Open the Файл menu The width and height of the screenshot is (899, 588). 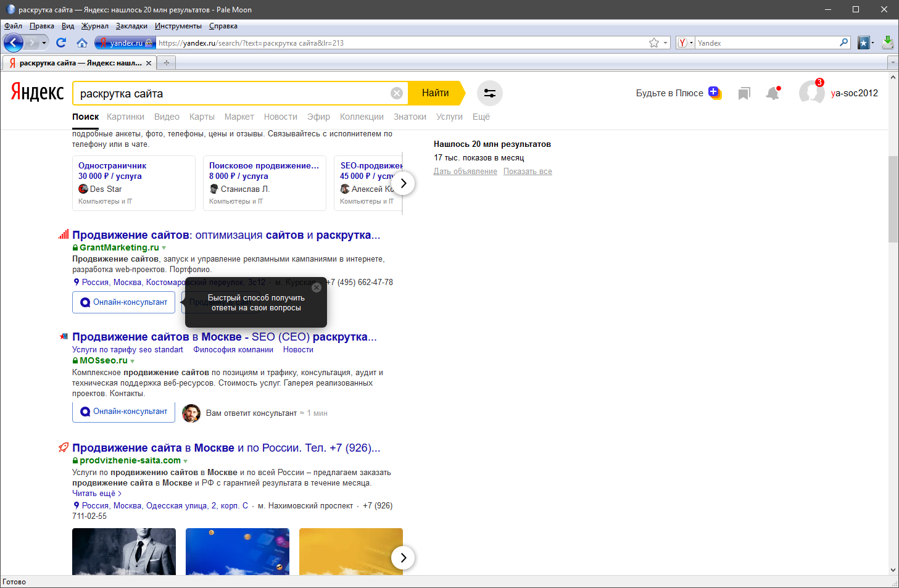pos(13,26)
